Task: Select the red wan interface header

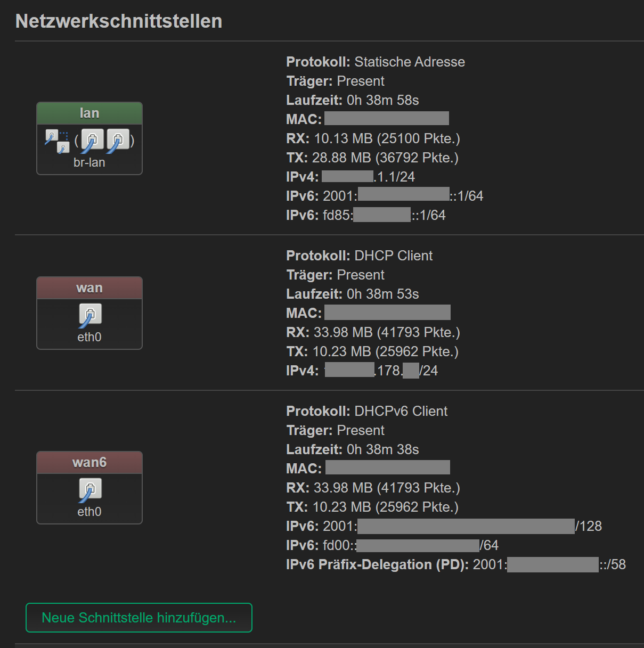Action: 89,288
